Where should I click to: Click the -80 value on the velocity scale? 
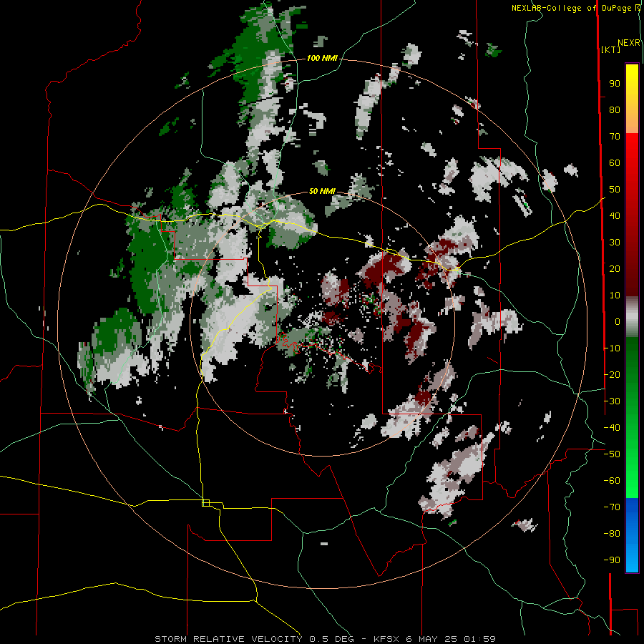[x=612, y=534]
